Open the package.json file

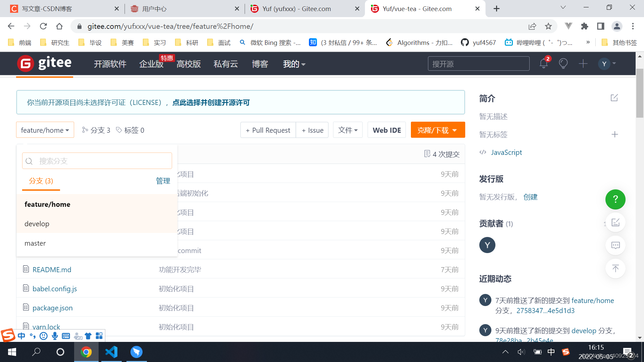tap(52, 308)
